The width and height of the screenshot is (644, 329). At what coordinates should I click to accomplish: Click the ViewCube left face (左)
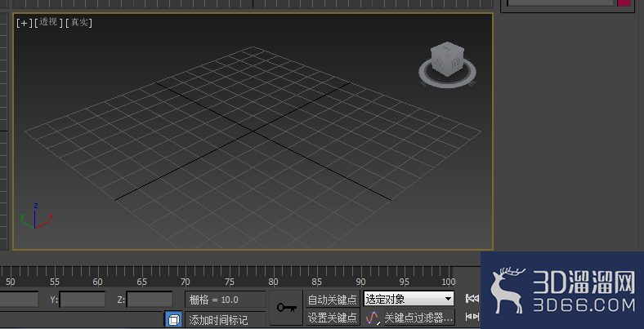click(x=439, y=64)
